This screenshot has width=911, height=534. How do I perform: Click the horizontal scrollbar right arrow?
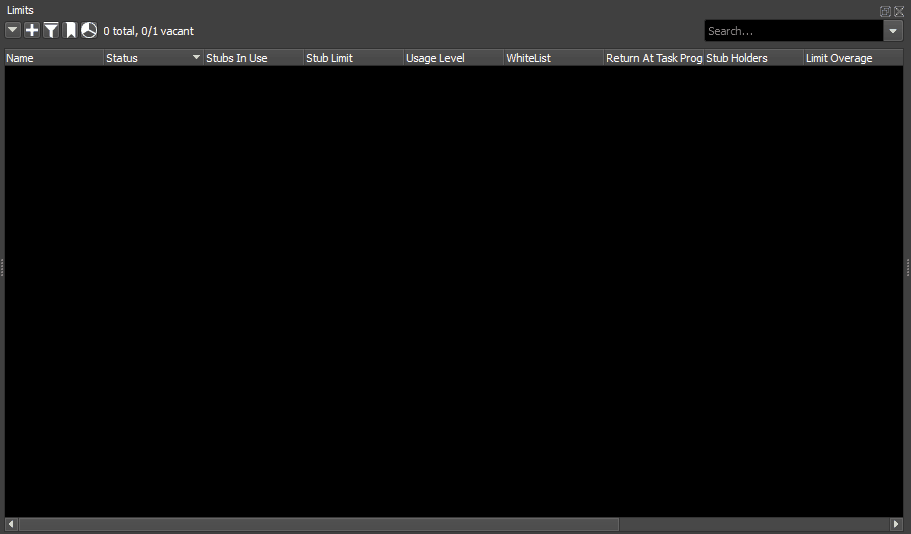896,524
